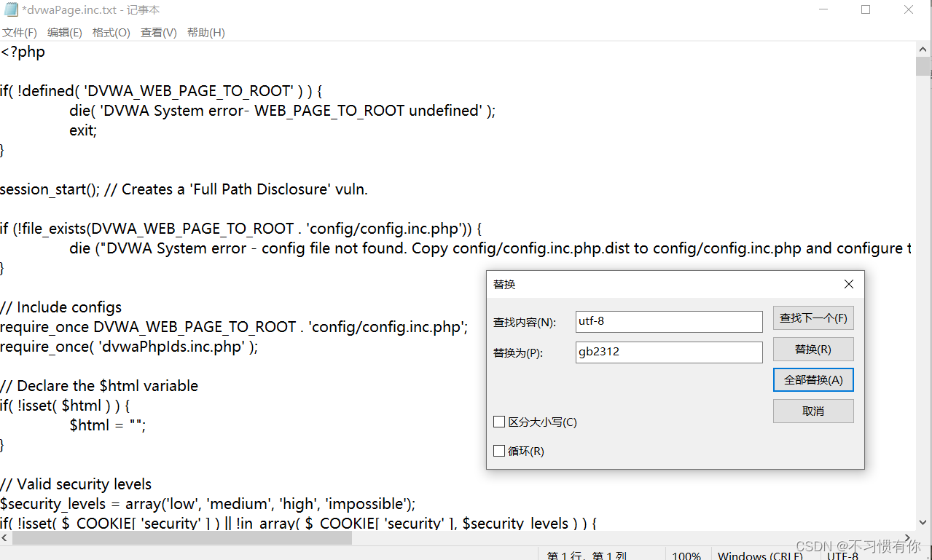932x560 pixels.
Task: Maximize the Notepad window
Action: (866, 10)
